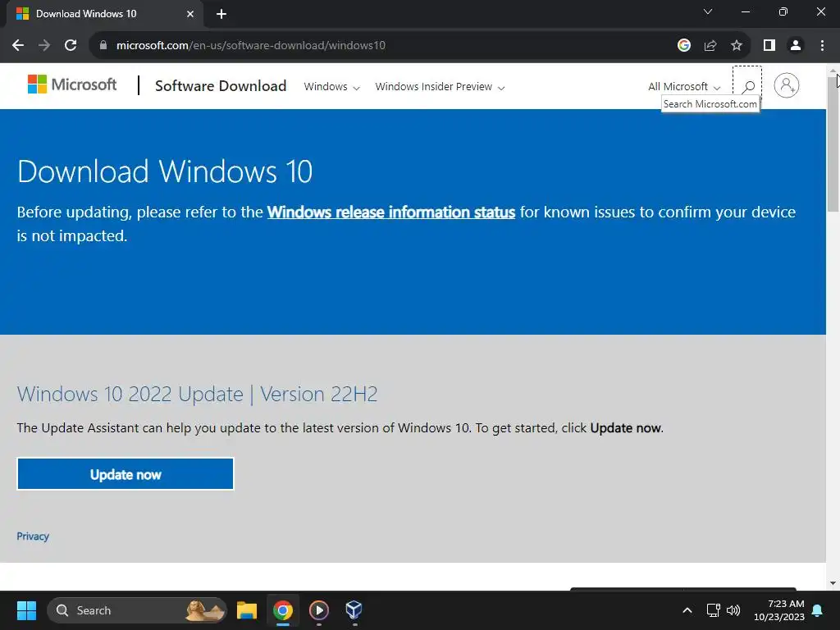Screen dimensions: 840x630
Task: Open the volume speaker tray icon
Action: click(x=733, y=610)
